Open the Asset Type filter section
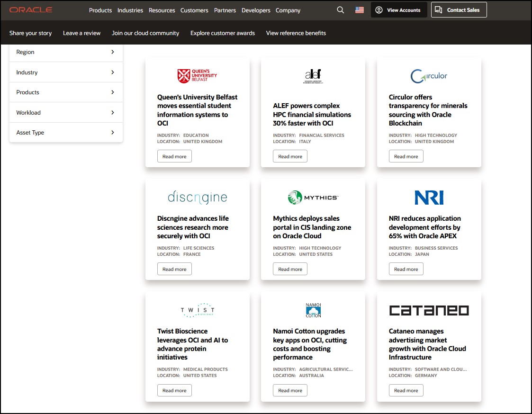This screenshot has width=532, height=414. tap(65, 132)
